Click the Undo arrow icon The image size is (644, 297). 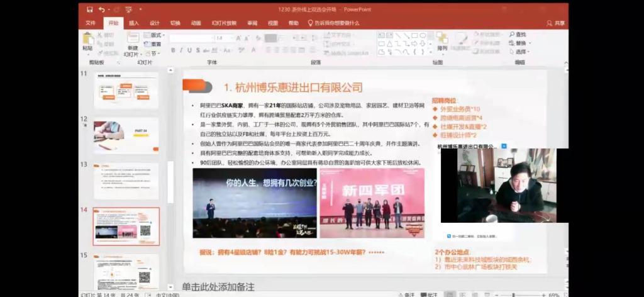[x=101, y=9]
